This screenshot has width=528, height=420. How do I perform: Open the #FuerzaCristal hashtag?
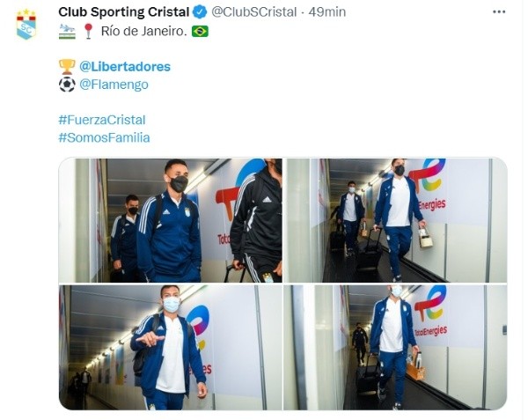pos(102,120)
